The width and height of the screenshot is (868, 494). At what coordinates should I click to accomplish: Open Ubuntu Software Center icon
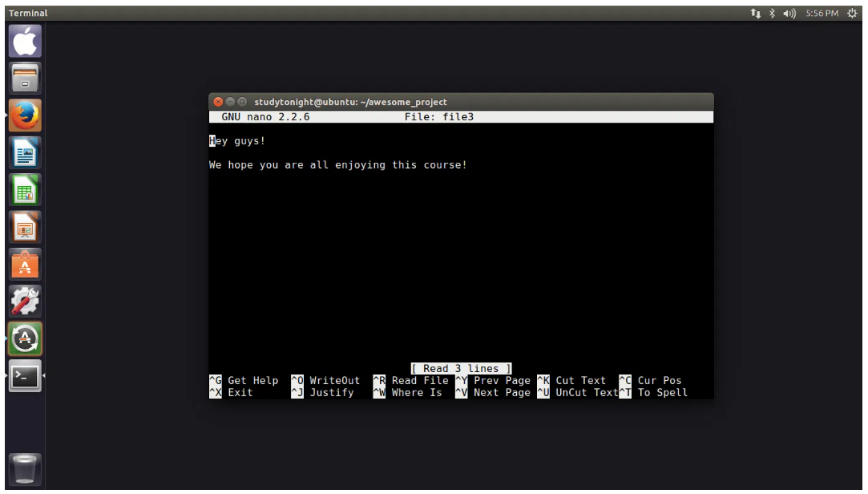pos(24,265)
